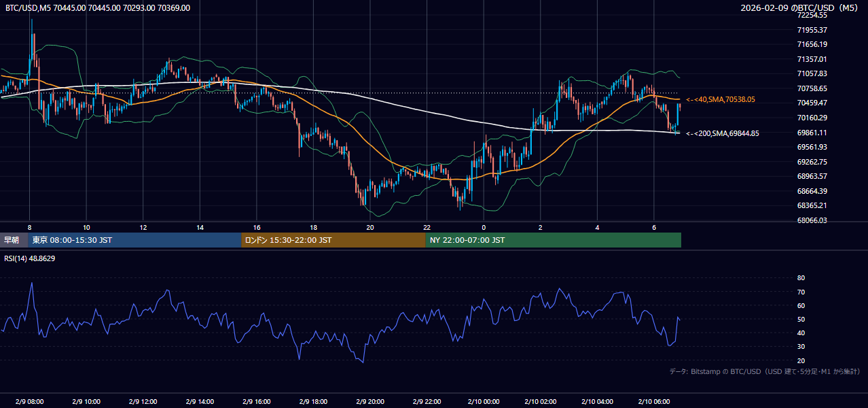Click the 70459.47 price axis label
The image size is (868, 408).
[x=812, y=103]
